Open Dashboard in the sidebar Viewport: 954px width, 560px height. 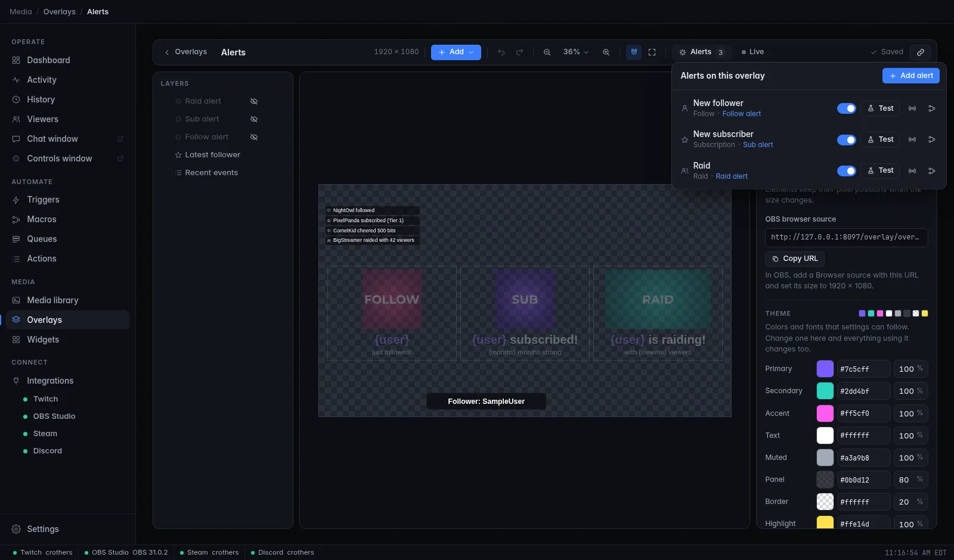67,60
